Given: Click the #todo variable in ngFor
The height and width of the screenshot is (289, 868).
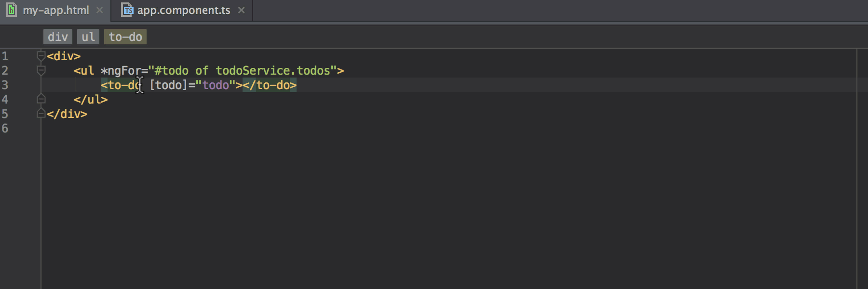Looking at the screenshot, I should click(172, 71).
